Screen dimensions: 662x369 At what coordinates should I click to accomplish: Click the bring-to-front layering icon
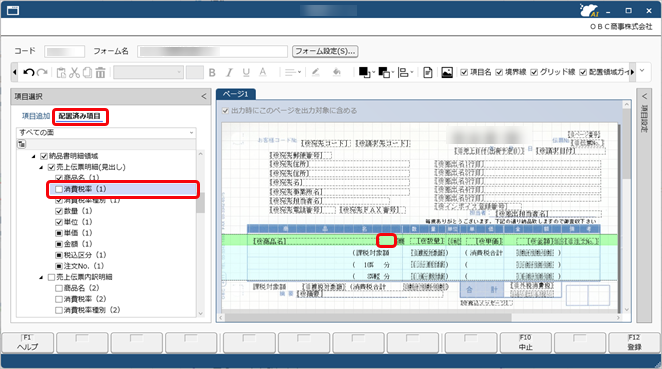click(364, 73)
